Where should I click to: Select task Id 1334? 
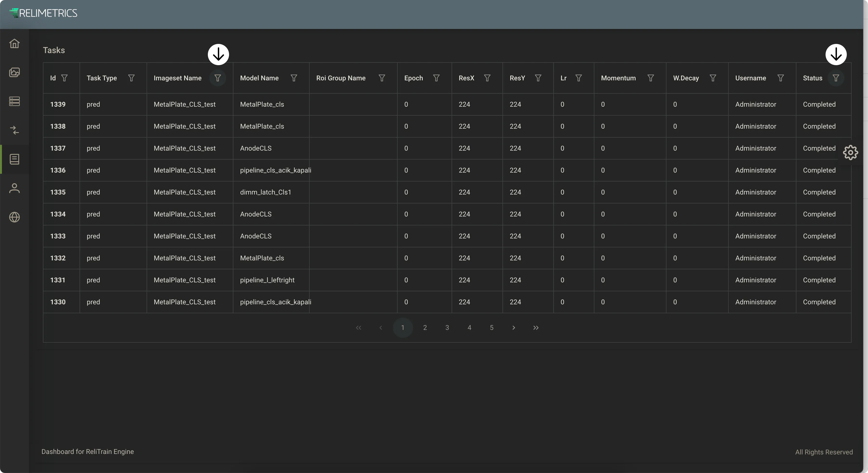pos(58,214)
